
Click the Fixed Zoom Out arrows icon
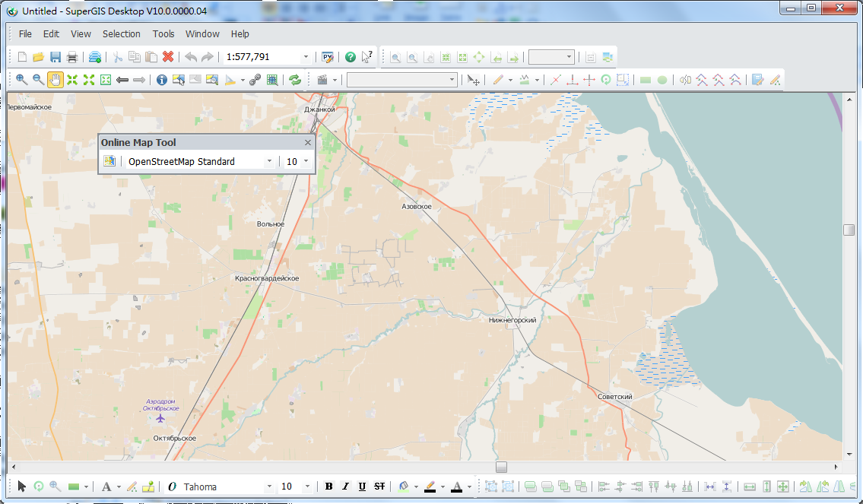pyautogui.click(x=89, y=80)
